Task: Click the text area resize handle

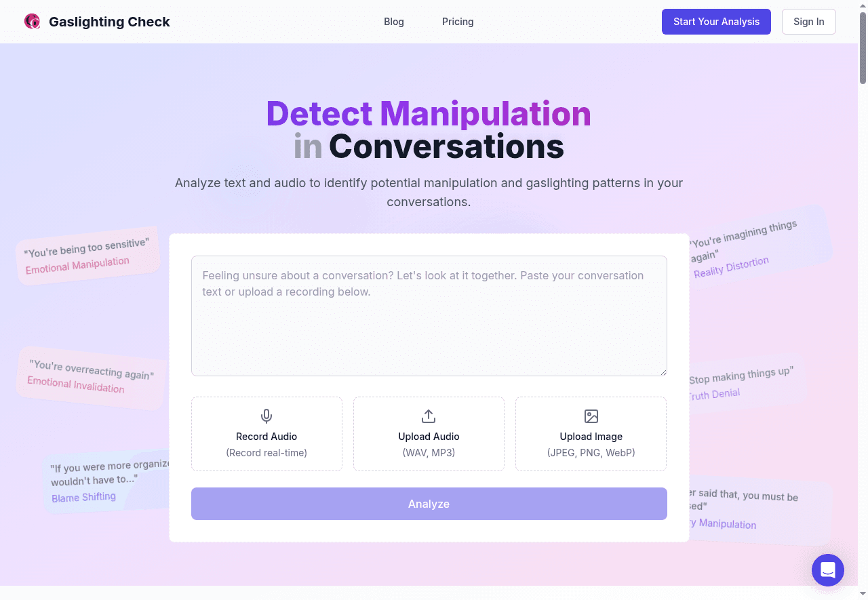Action: click(663, 372)
